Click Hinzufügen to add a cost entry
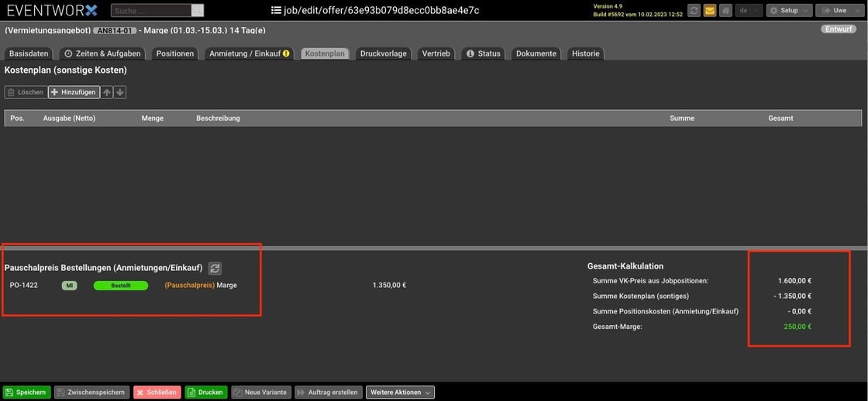This screenshot has height=401, width=868. [74, 92]
